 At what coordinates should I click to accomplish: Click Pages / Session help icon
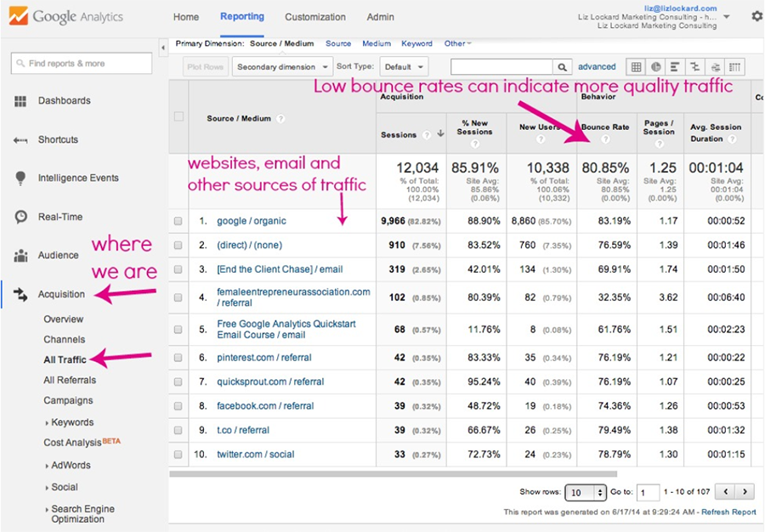point(659,144)
